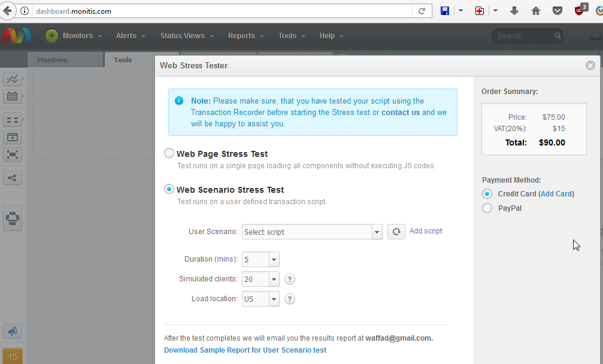
Task: Click the red cross extension icon
Action: pos(479,11)
